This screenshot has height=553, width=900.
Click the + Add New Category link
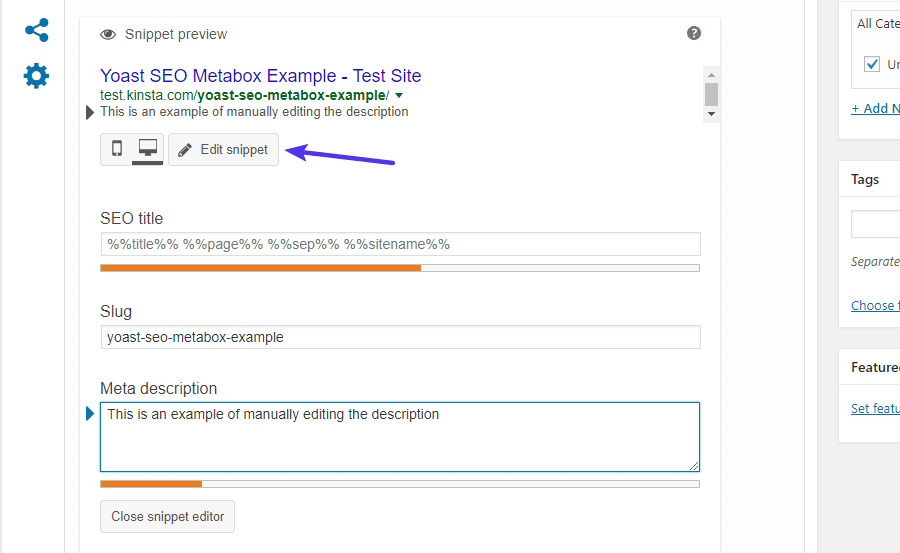point(875,109)
